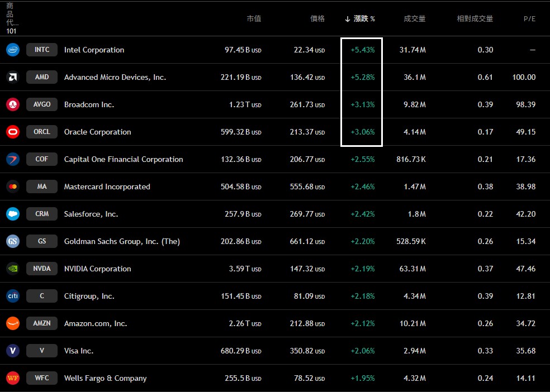The image size is (550, 392).
Task: Open Visa Inc. company link
Action: [x=79, y=351]
